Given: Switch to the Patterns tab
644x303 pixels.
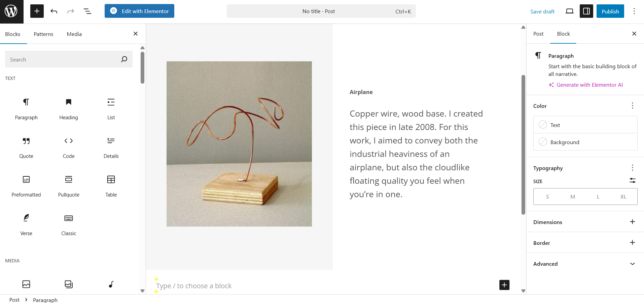Looking at the screenshot, I should pos(43,34).
